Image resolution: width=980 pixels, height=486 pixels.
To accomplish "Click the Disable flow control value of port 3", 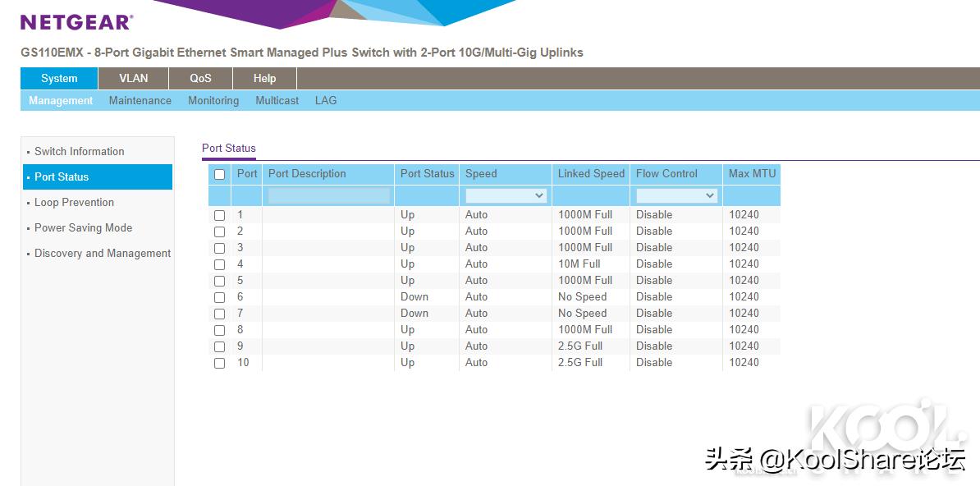I will [654, 247].
